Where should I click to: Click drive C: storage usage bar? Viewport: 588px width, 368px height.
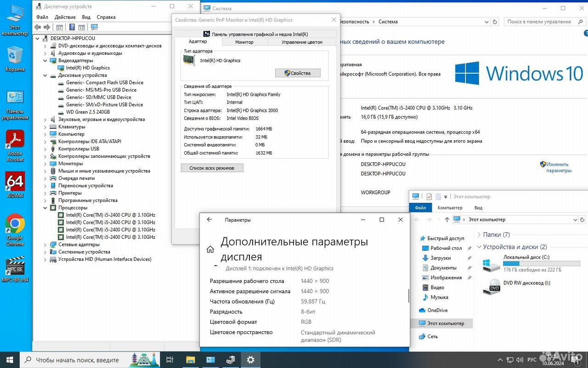click(542, 264)
